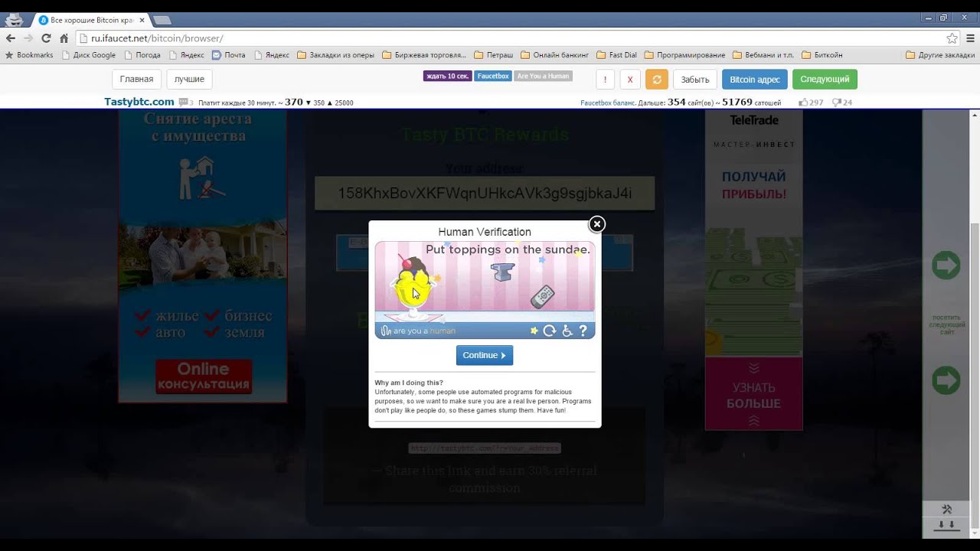Screen dimensions: 980x551
Task: Click the browser back arrow
Action: click(x=11, y=38)
